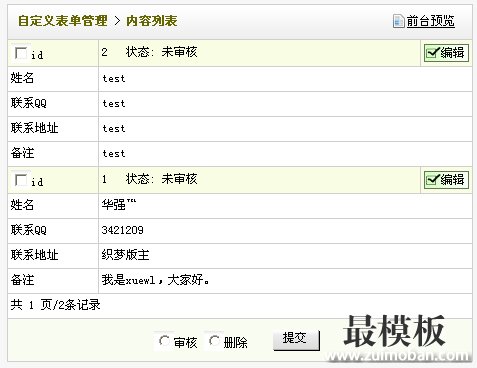
Task: Click 自定义表单管理 breadcrumb text
Action: click(x=62, y=21)
